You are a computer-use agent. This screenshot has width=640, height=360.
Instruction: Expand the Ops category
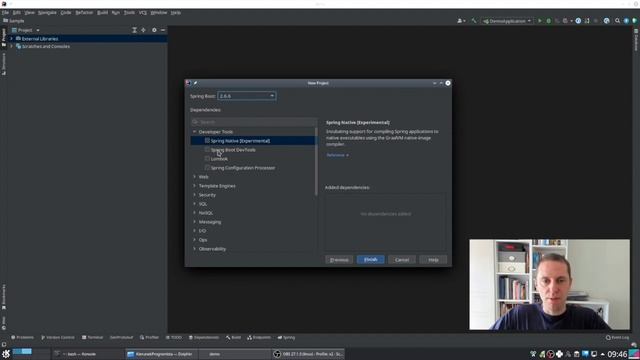pos(194,240)
